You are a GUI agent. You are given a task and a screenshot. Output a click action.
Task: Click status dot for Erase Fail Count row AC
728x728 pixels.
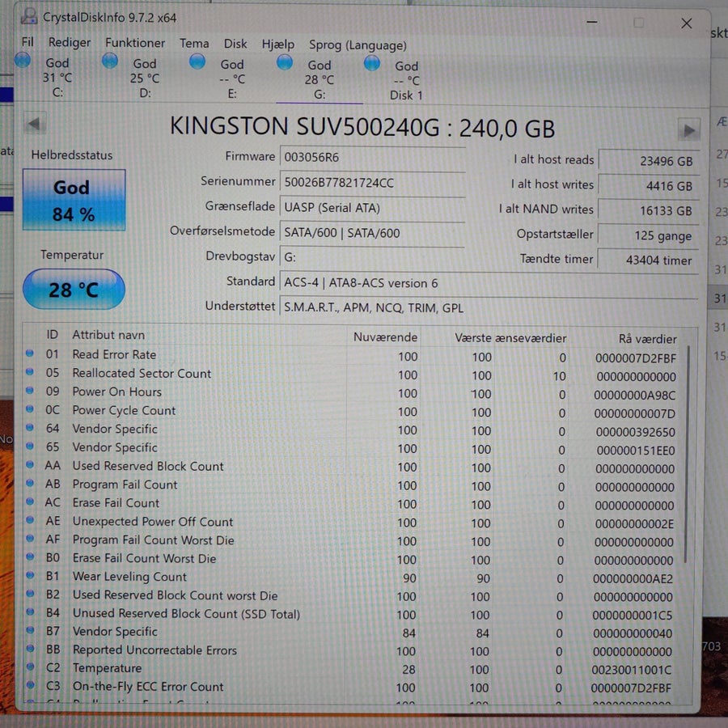point(30,501)
